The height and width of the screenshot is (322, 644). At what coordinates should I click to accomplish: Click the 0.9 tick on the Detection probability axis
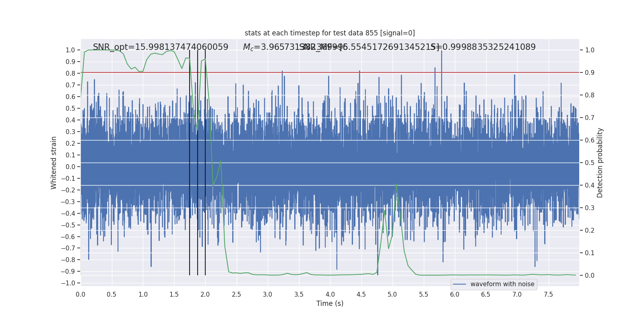(590, 73)
